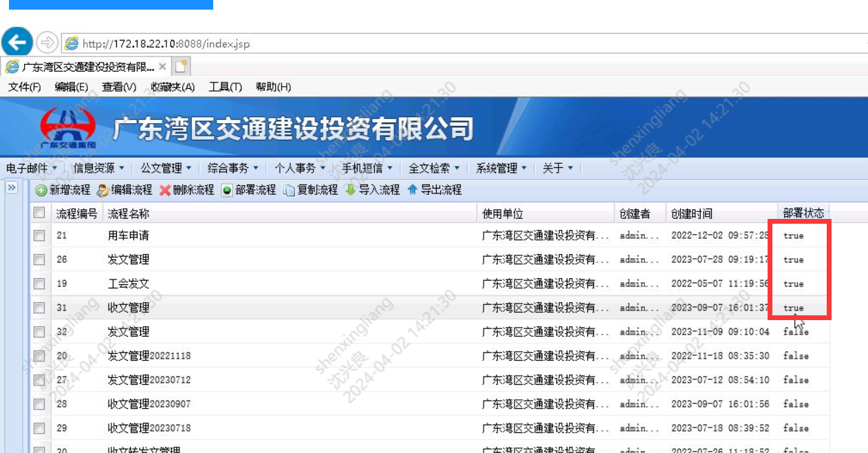Click the 编辑流程 edit icon

click(102, 190)
